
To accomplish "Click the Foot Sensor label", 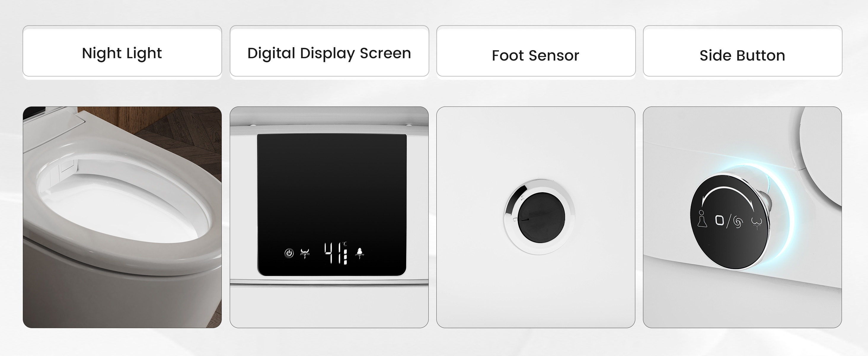I will click(535, 55).
